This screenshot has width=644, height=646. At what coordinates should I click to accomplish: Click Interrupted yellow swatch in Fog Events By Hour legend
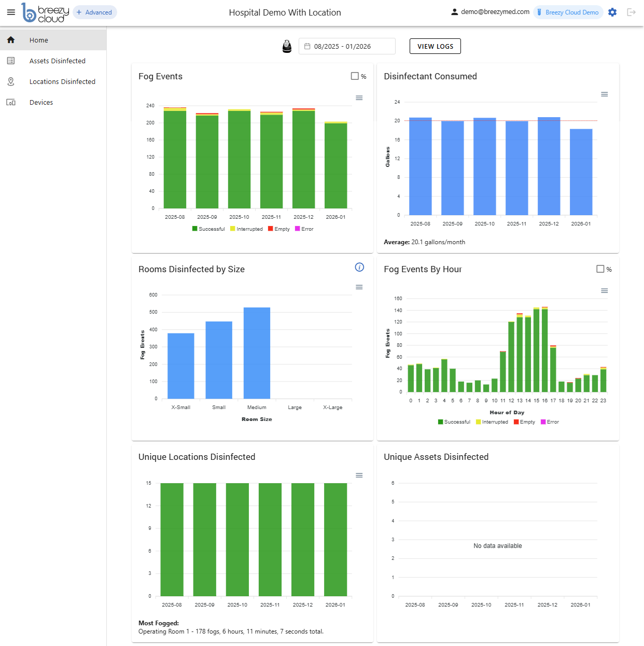coord(479,422)
